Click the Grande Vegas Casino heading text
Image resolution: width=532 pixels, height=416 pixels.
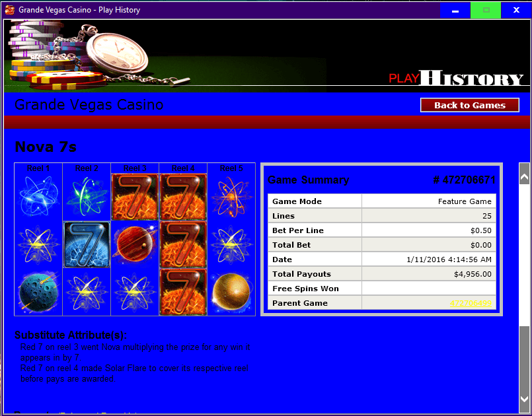89,104
